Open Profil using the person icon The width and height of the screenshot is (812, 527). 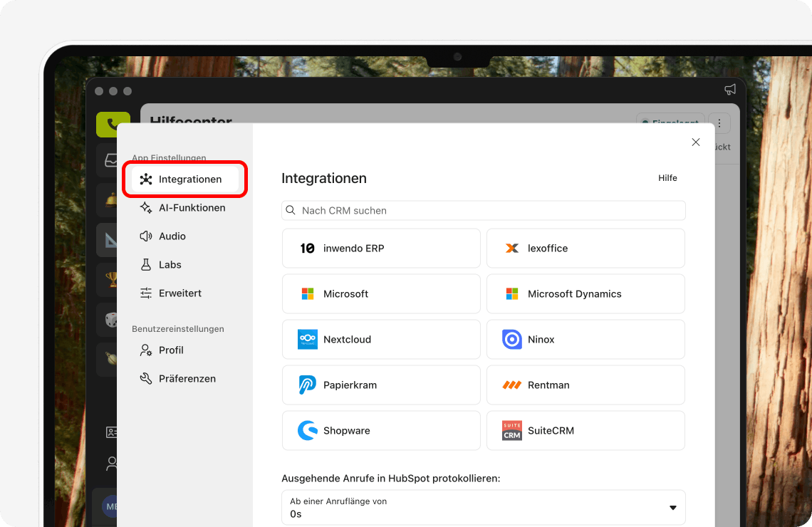click(147, 350)
